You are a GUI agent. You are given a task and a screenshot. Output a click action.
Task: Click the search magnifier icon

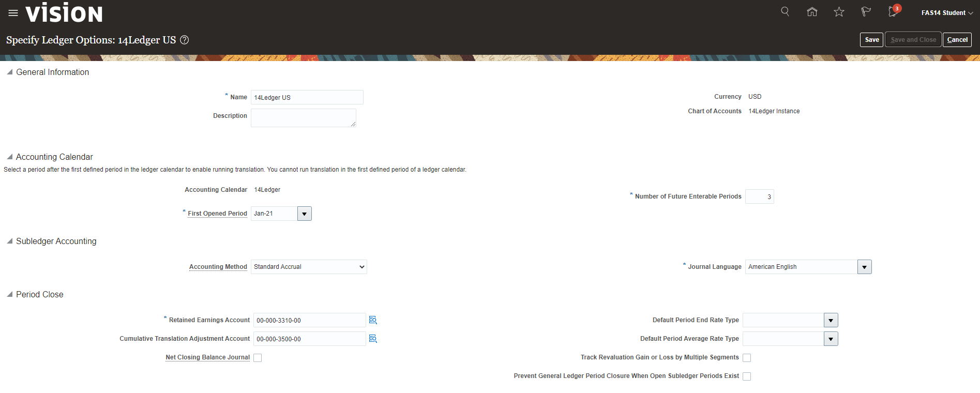point(785,11)
